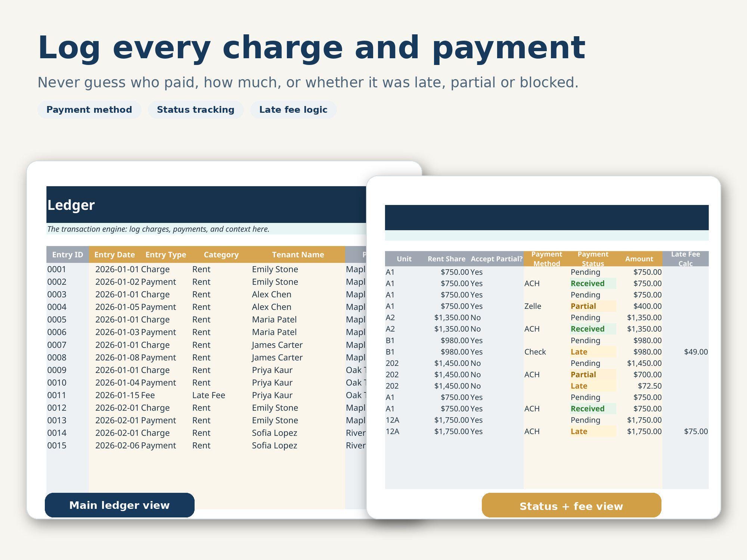Click Priya Kaur in row 0009

[272, 370]
